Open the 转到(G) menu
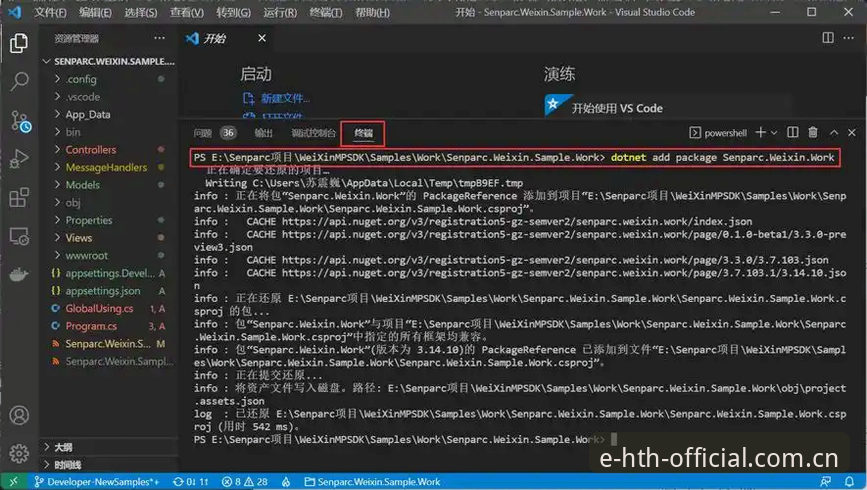 (x=233, y=12)
